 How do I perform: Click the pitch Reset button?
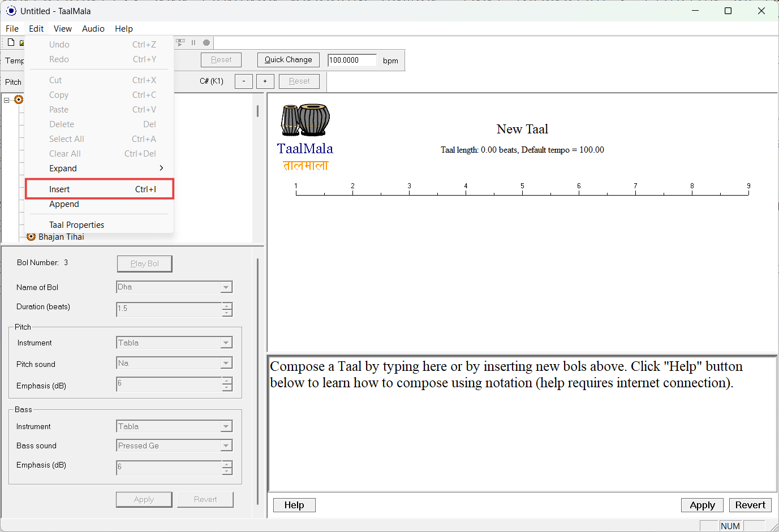(299, 81)
